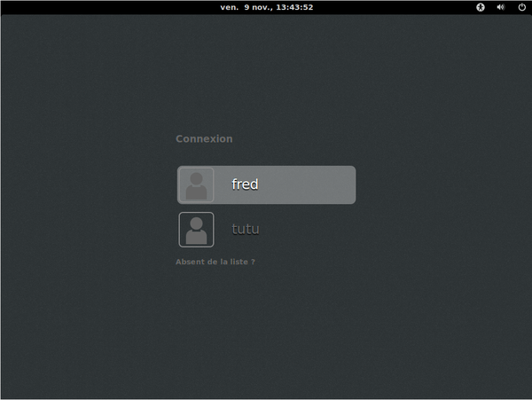Choose the tutu username label
Image resolution: width=532 pixels, height=400 pixels.
[245, 229]
